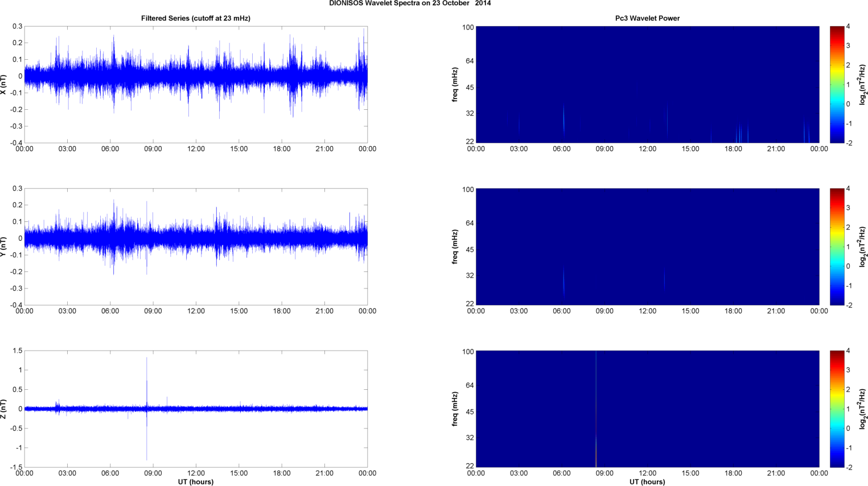Click 12:00 tick under Y filtered series

pos(196,311)
